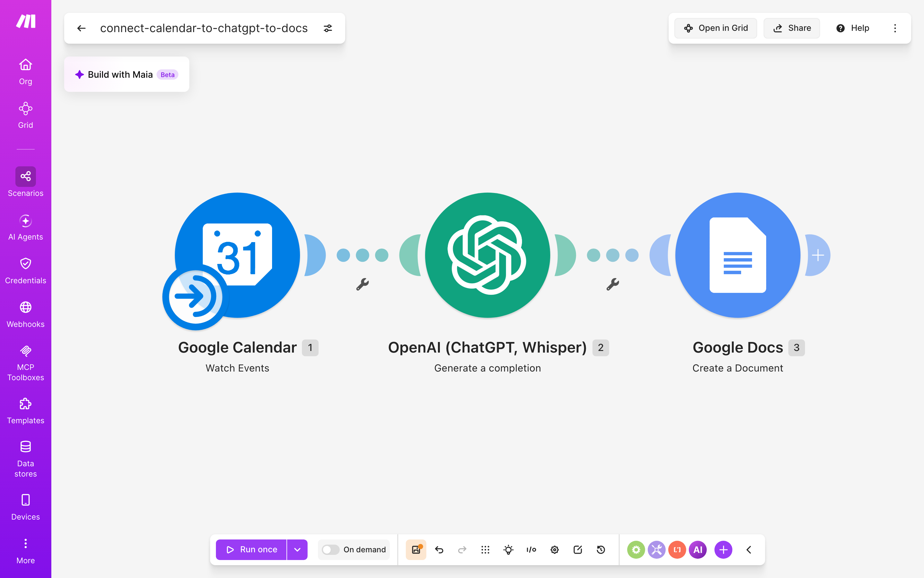Open Grid in the sidebar
The image size is (924, 578).
(x=26, y=116)
